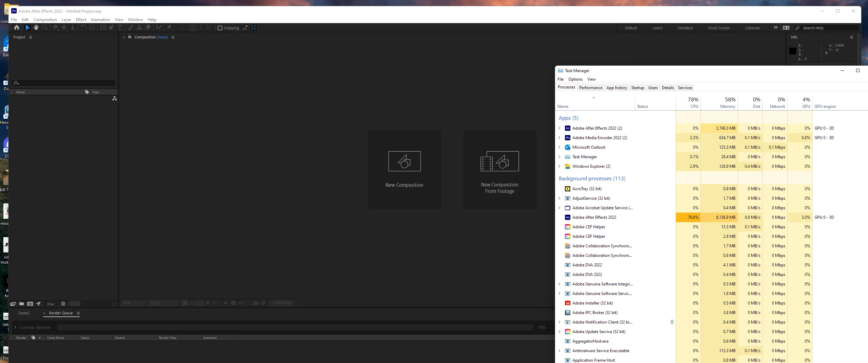This screenshot has width=868, height=363.
Task: Open the Effect menu
Action: click(81, 20)
